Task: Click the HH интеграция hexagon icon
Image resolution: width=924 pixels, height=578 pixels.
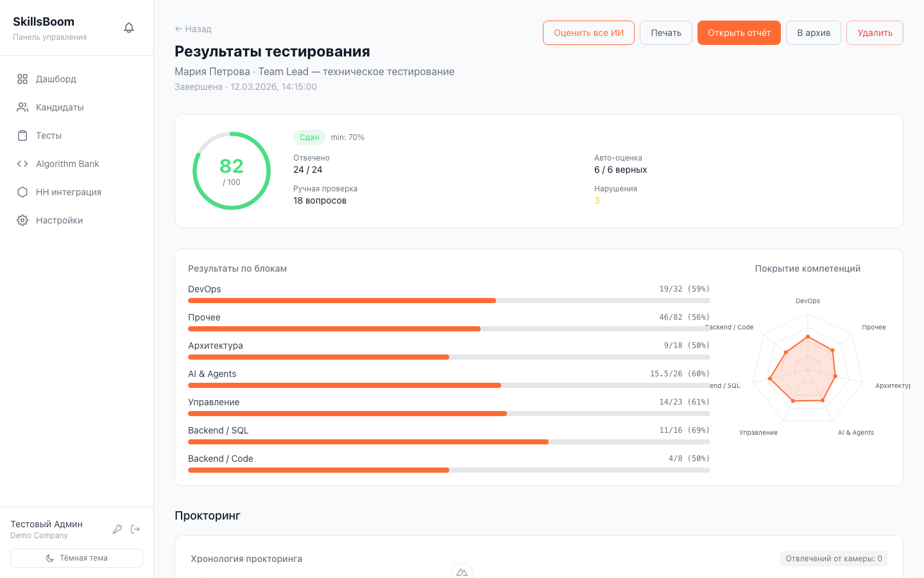Action: [x=22, y=192]
